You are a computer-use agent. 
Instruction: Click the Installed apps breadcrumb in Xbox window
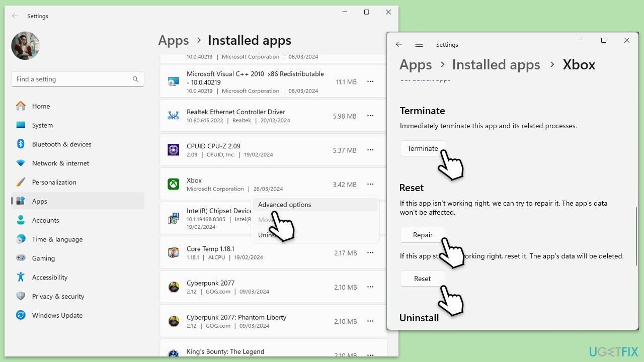496,65
